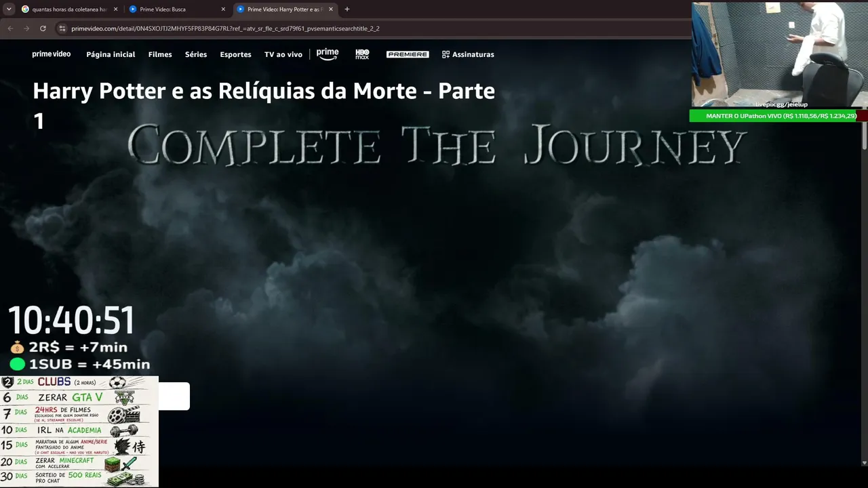This screenshot has width=868, height=488.
Task: Click the '30 DIAS SORTEIO DE 500 REAIS' row
Action: pos(79,479)
